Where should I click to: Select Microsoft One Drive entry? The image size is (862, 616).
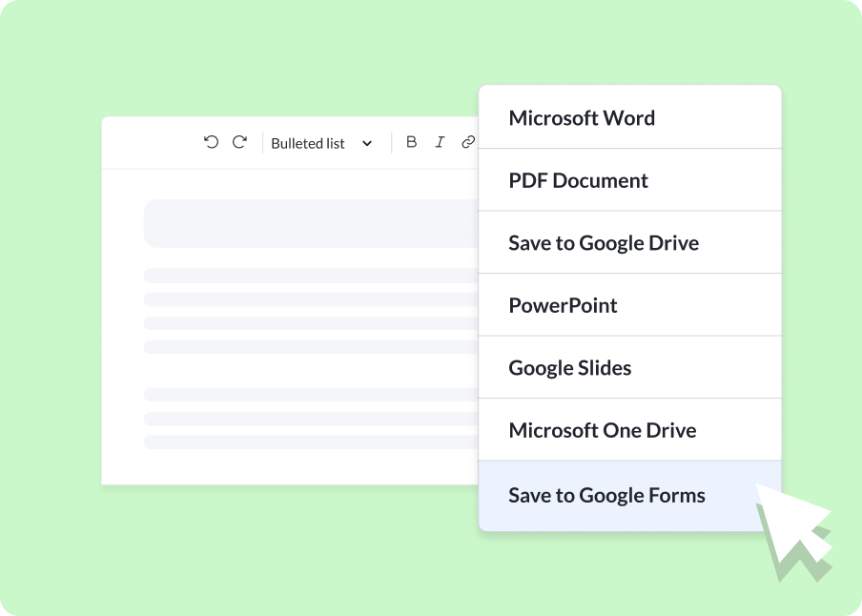click(x=630, y=429)
